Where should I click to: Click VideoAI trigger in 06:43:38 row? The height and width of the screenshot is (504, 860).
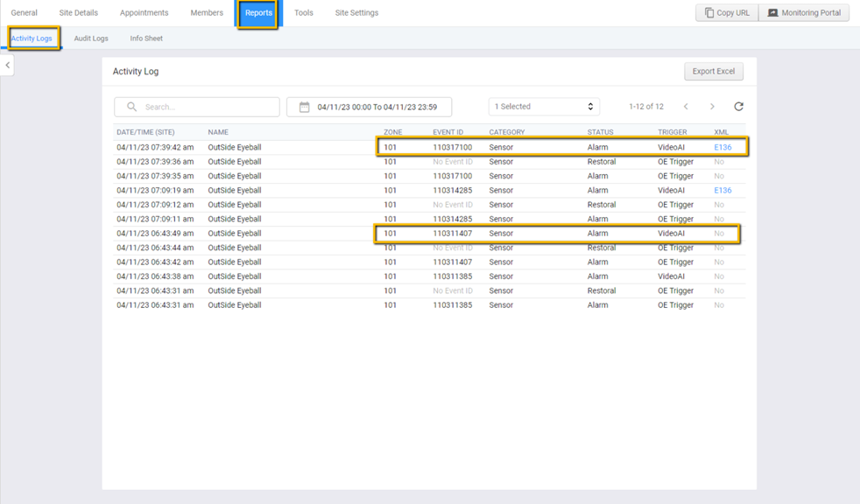[x=672, y=276]
